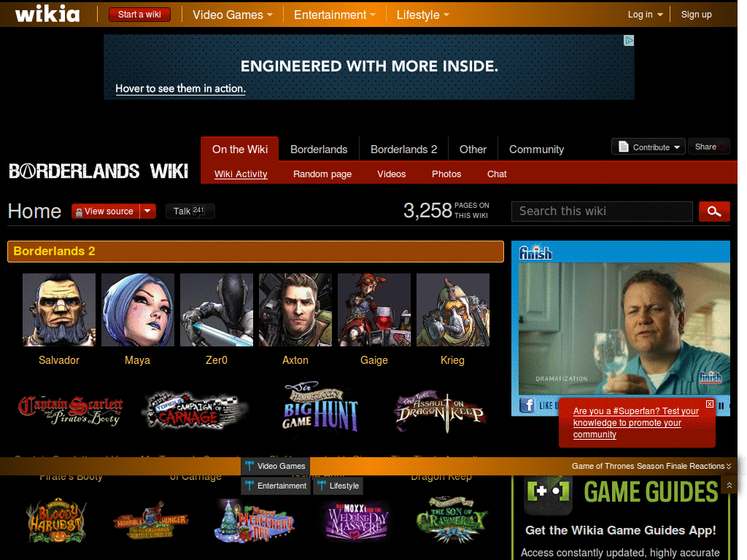Select the Borderlands tab
Image resolution: width=747 pixels, height=560 pixels.
(319, 149)
